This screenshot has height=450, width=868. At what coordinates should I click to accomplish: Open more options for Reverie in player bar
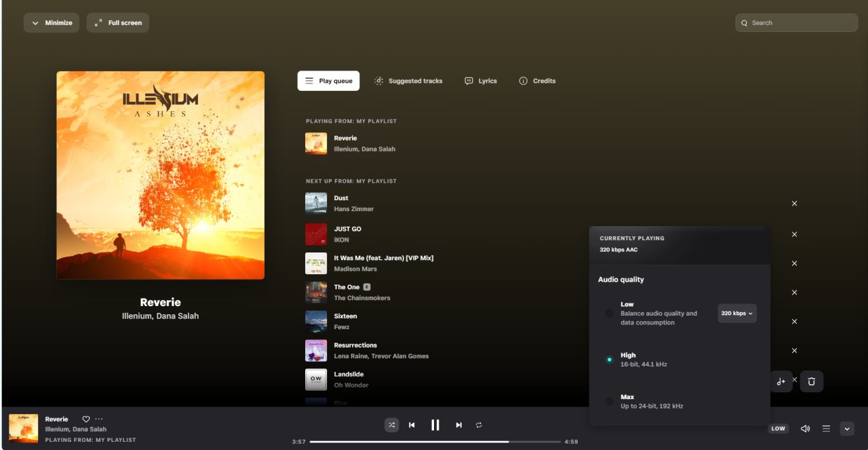tap(99, 419)
